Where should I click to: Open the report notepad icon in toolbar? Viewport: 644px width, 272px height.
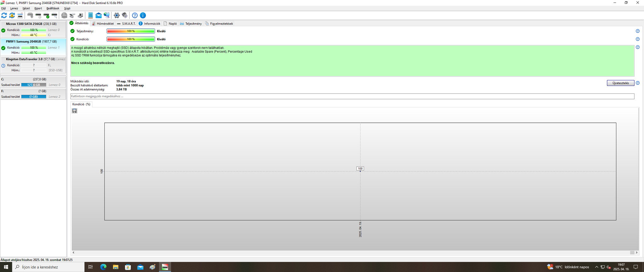[91, 15]
